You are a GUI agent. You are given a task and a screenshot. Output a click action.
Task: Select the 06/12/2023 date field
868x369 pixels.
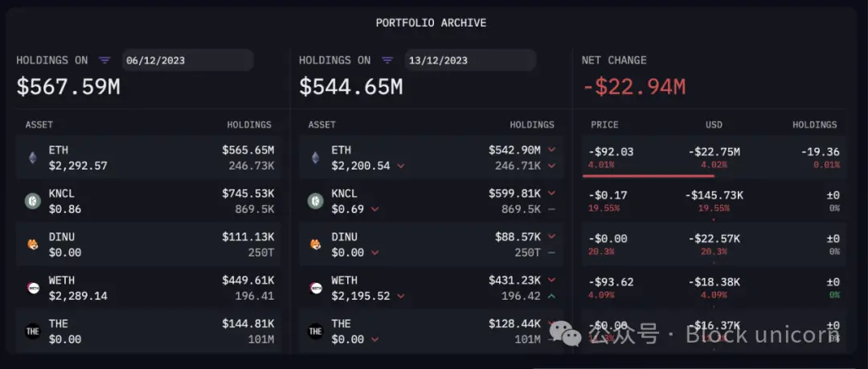pyautogui.click(x=186, y=60)
